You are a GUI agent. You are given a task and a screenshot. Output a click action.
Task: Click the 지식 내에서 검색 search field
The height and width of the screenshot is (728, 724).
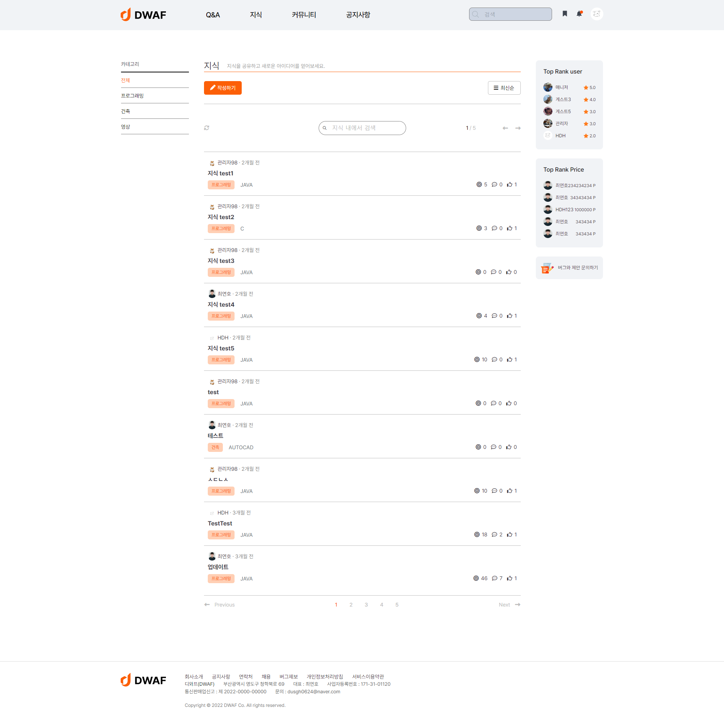pyautogui.click(x=361, y=128)
